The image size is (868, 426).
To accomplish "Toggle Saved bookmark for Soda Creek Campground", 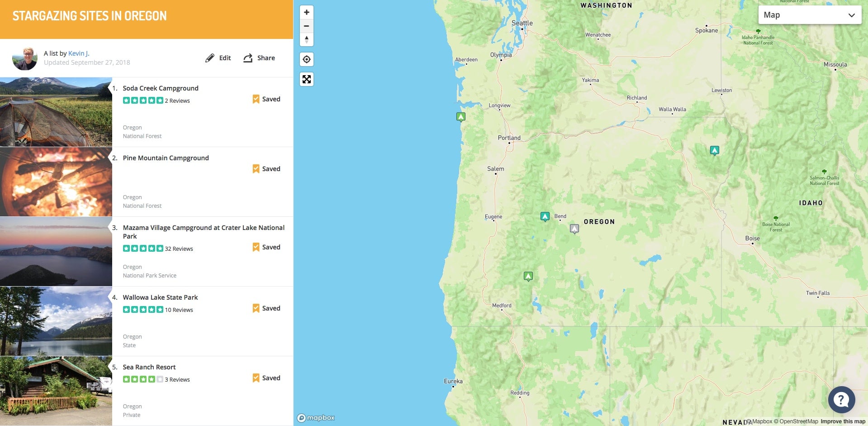I will [x=266, y=99].
